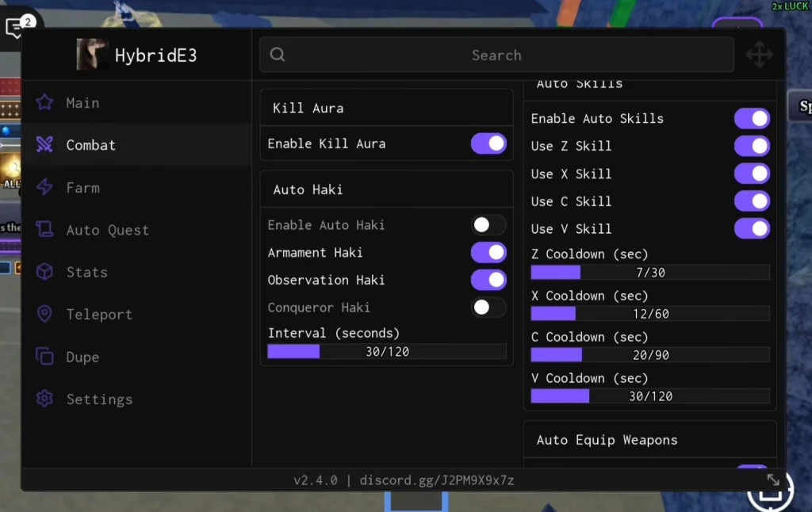Screen dimensions: 812x512
Task: Set the C Cooldown slider
Action: (650, 354)
